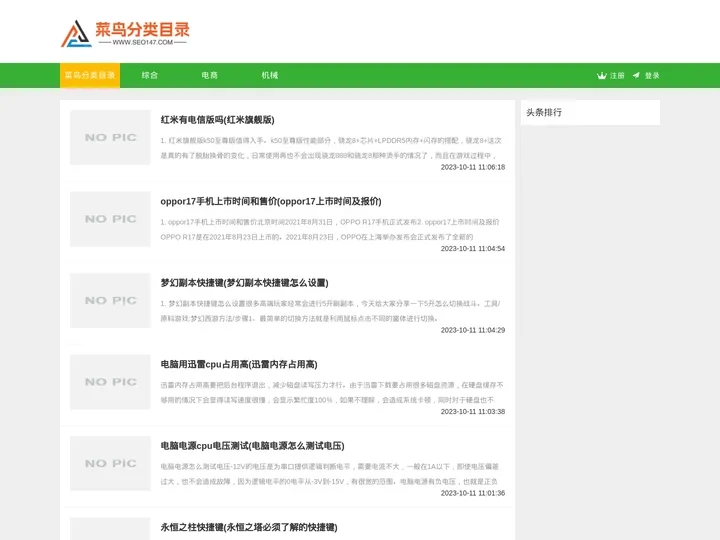Click NO PIC thumbnail of oppor17 article
Screen dimensions: 720x540
(x=110, y=219)
